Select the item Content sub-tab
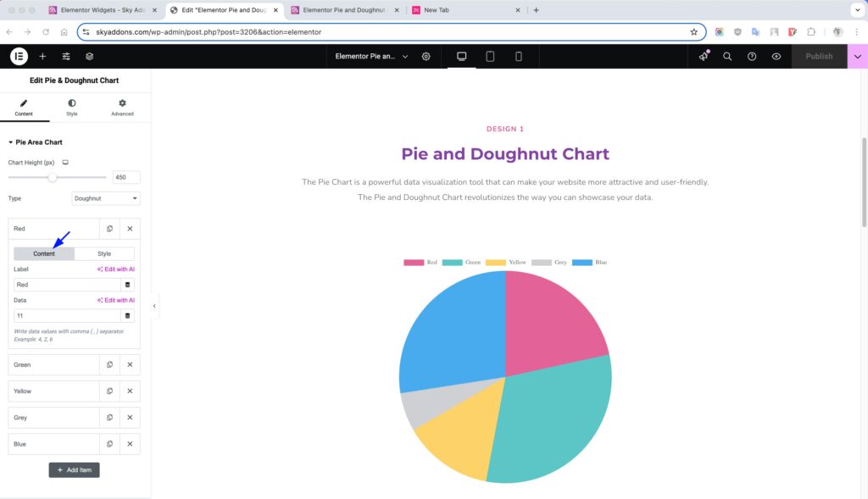 (44, 253)
